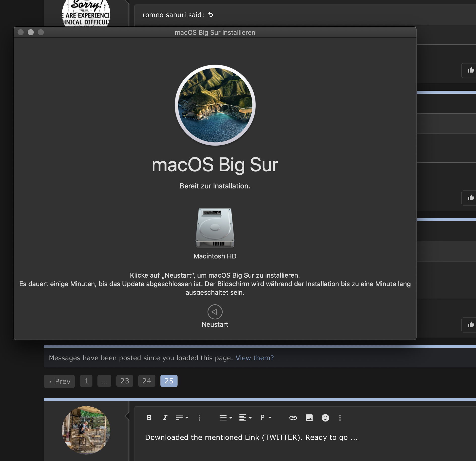The width and height of the screenshot is (476, 461).
Task: Minimize the macOS Big Sur installer window
Action: pyautogui.click(x=31, y=32)
